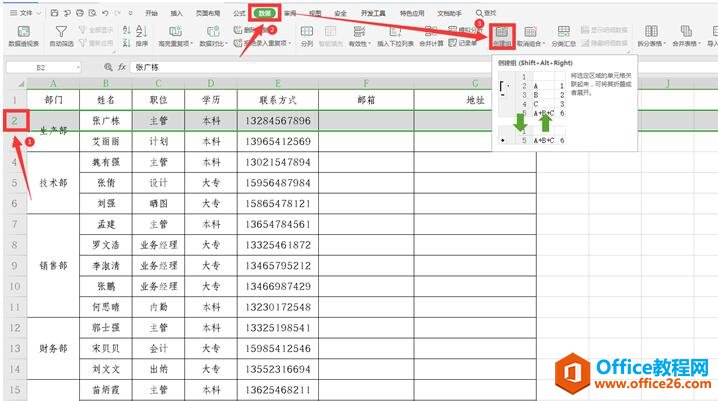
Task: Click the name cell 宋贝贝
Action: [x=106, y=348]
